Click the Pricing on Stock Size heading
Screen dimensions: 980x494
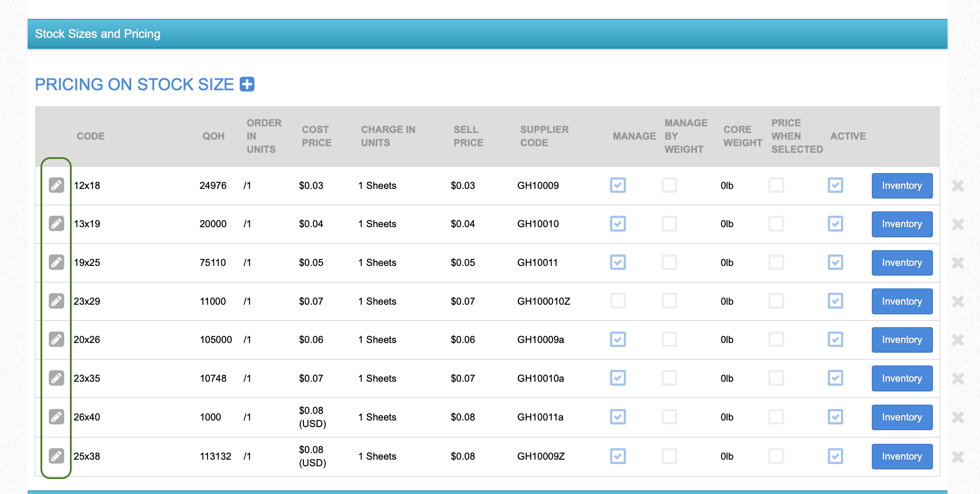(x=134, y=85)
